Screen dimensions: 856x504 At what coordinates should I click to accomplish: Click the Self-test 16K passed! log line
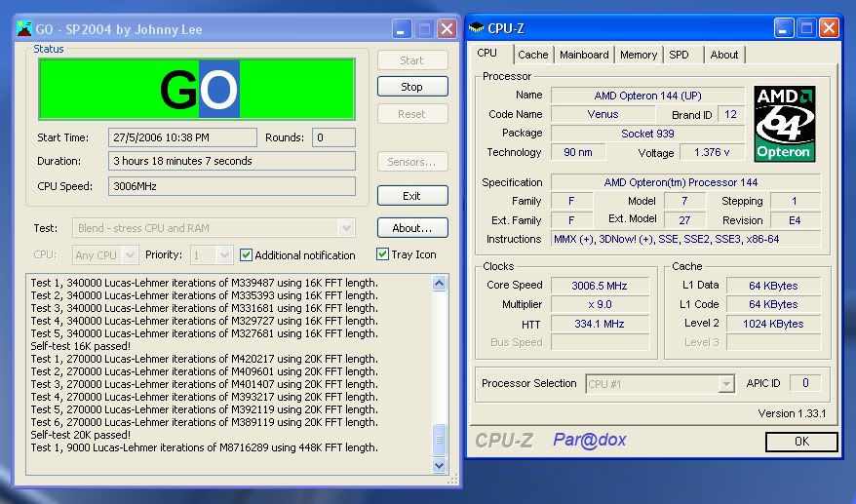[x=81, y=346]
